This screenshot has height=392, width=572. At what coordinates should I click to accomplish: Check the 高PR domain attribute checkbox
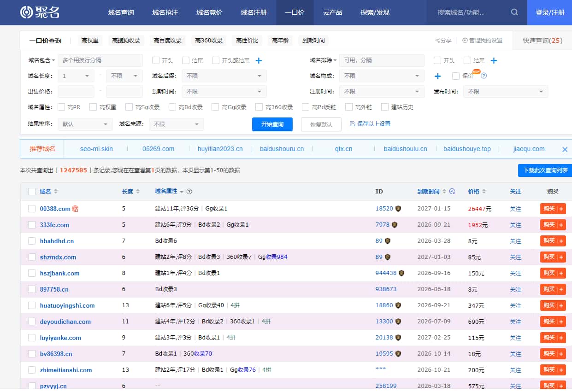click(61, 107)
